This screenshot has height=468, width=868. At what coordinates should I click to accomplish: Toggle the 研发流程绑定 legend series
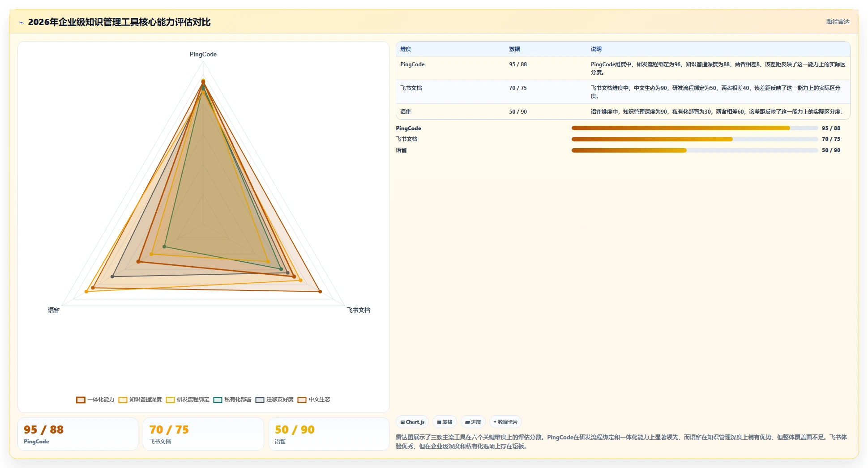coord(188,400)
